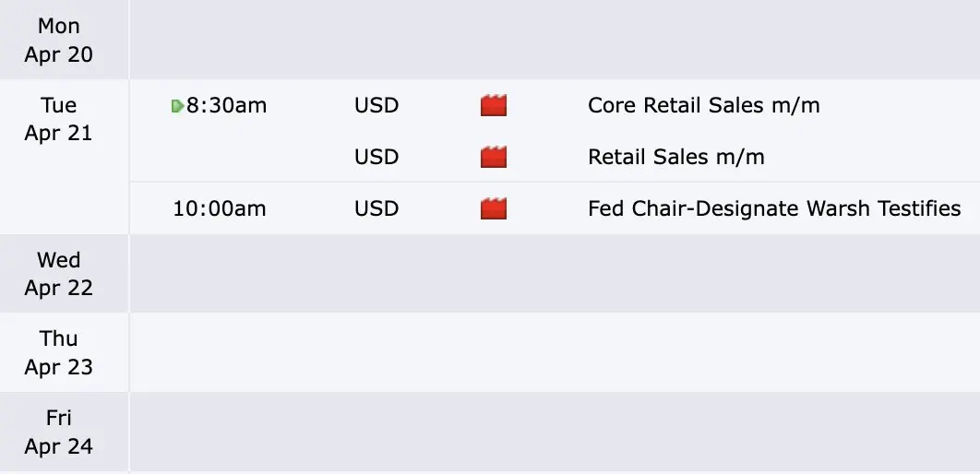The image size is (980, 474).
Task: Select the Wed Apr 22 date cell
Action: point(59,274)
